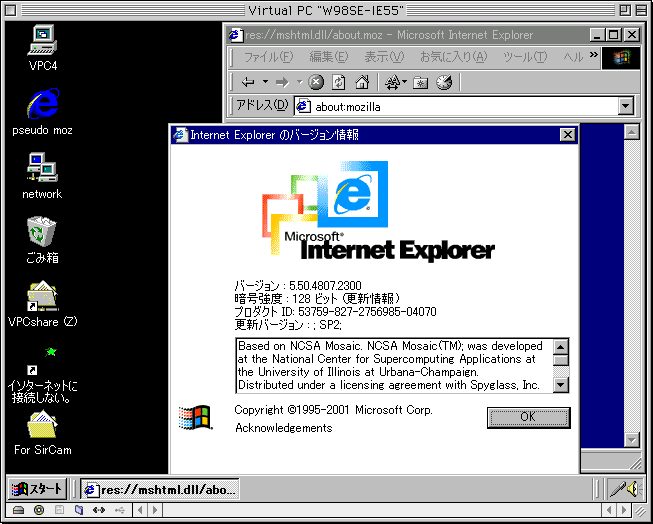The width and height of the screenshot is (653, 524).
Task: Click the license text scroll down arrow
Action: [x=561, y=385]
